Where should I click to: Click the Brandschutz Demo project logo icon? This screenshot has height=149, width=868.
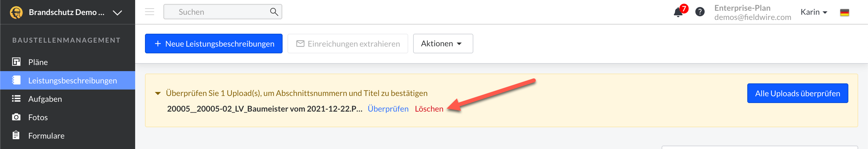16,13
